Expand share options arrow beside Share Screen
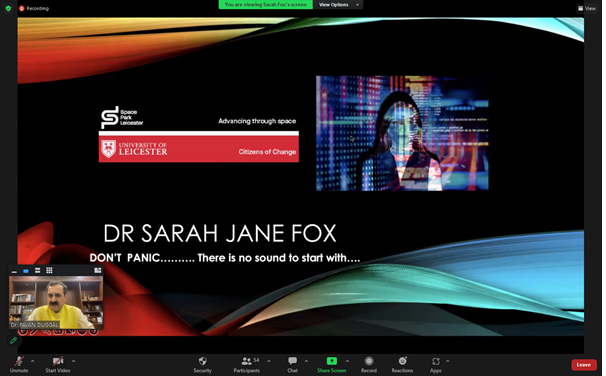This screenshot has width=606, height=376. 347,361
